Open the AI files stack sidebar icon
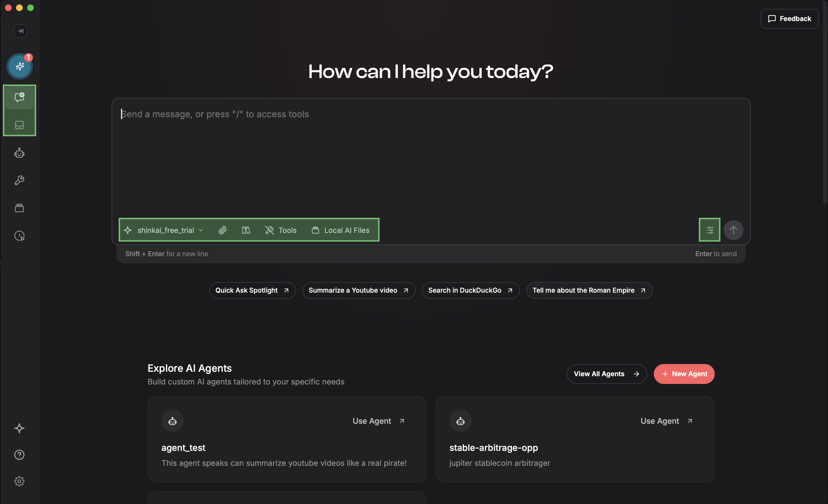This screenshot has width=828, height=504. click(x=19, y=208)
